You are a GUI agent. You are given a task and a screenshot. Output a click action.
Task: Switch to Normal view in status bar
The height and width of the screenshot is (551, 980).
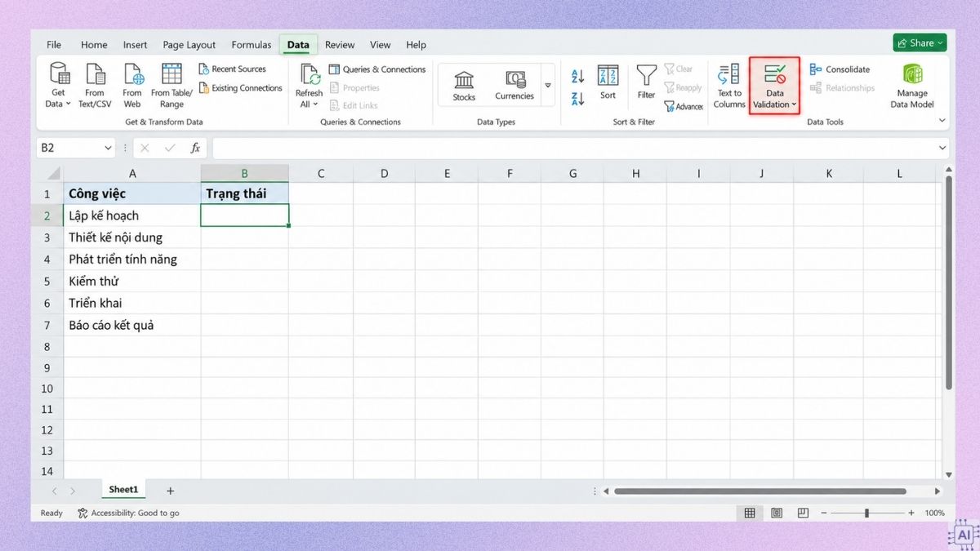coord(749,513)
